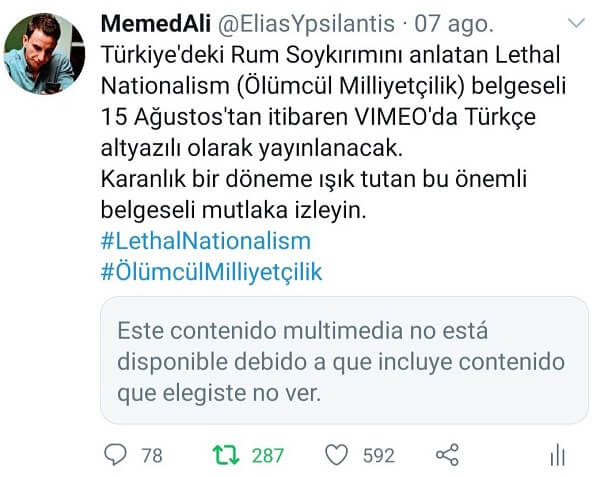Retweet using the green arrows icon
Image resolution: width=600 pixels, height=477 pixels.
[226, 455]
